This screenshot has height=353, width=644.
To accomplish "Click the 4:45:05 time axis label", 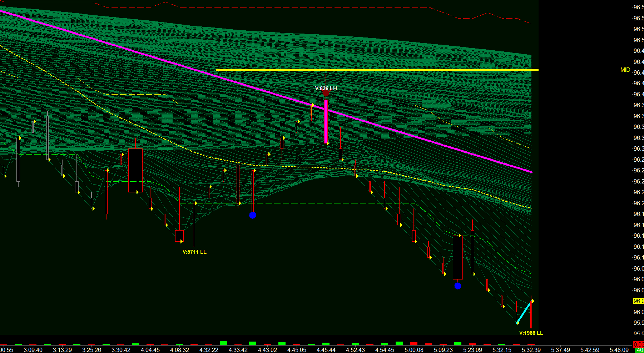I will pos(297,350).
